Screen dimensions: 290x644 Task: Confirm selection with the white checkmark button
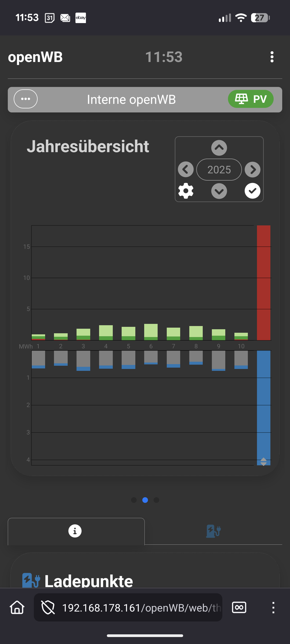point(252,191)
